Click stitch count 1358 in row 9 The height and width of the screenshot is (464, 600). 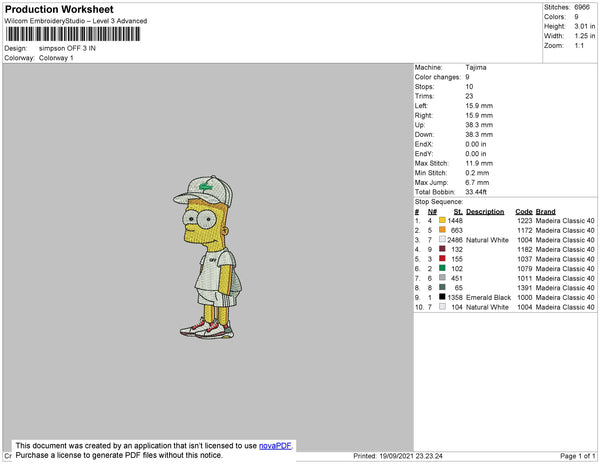(x=455, y=297)
